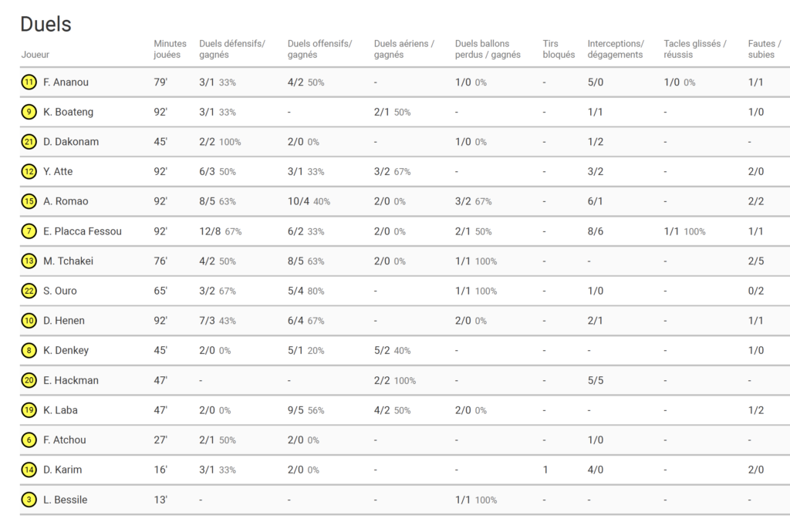Open E. Placca Fessou's player name
This screenshot has width=790, height=532.
tap(83, 231)
